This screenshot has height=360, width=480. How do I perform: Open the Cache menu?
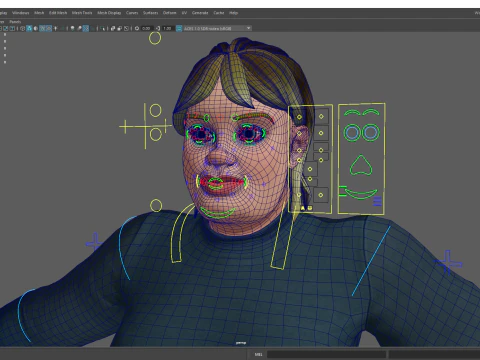tap(219, 13)
